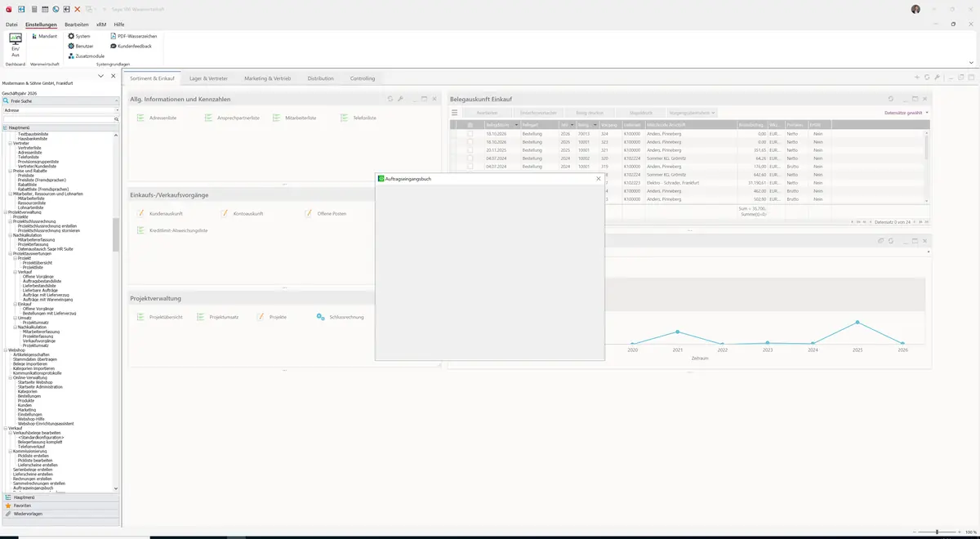
Task: Click the calendar icon in quick access toolbar
Action: point(45,9)
